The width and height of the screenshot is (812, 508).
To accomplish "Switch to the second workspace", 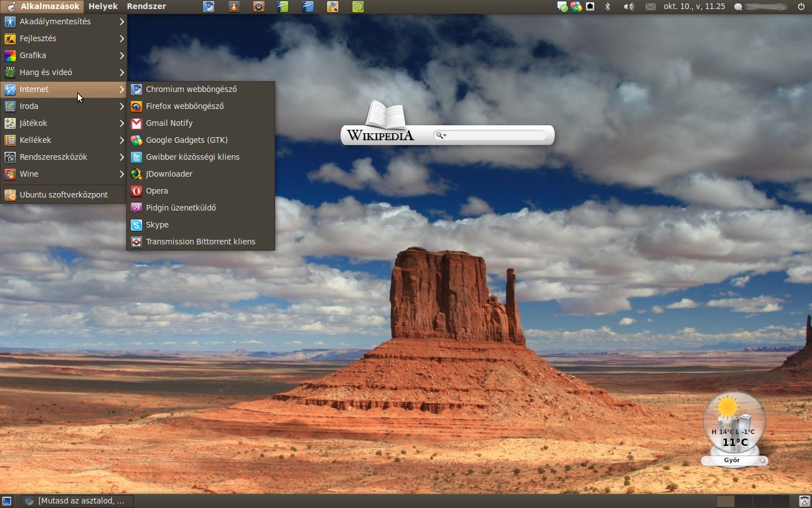I will [743, 501].
